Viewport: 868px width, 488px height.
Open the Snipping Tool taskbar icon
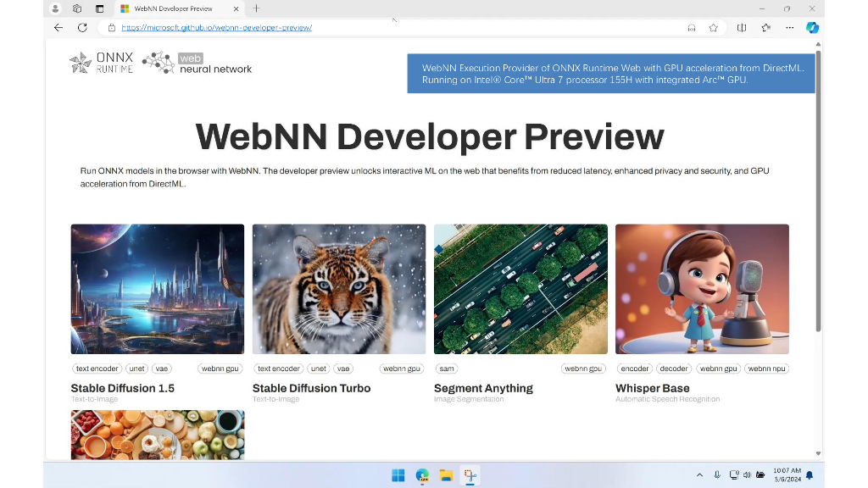click(x=470, y=475)
